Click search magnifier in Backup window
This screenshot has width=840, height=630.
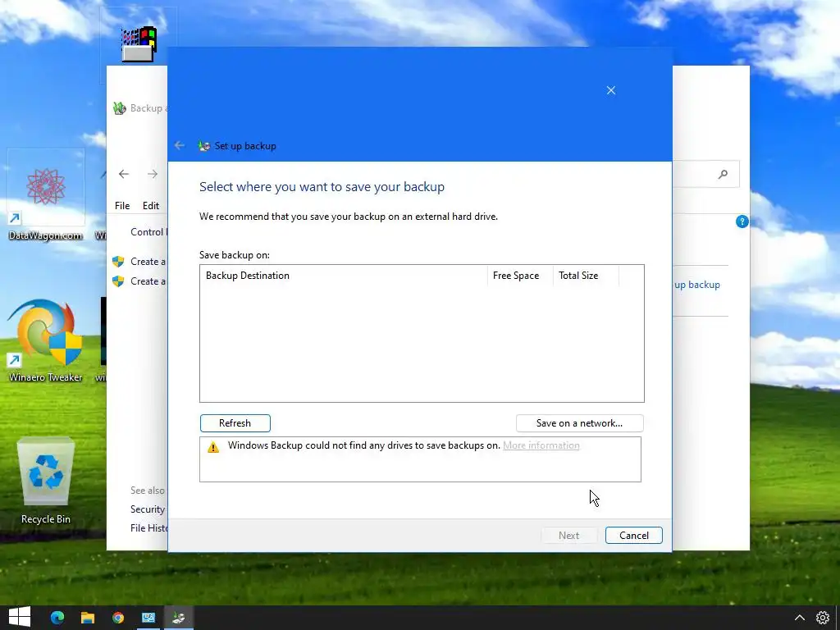pyautogui.click(x=723, y=174)
